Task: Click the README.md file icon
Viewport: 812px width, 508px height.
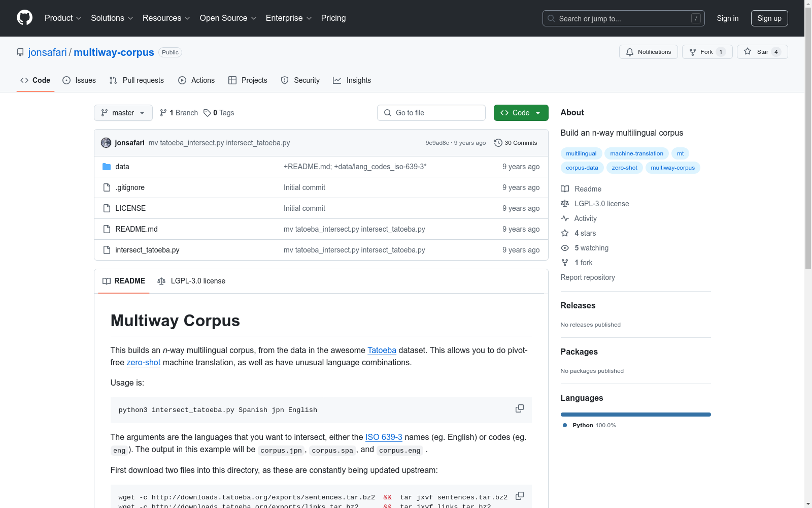Action: tap(107, 229)
